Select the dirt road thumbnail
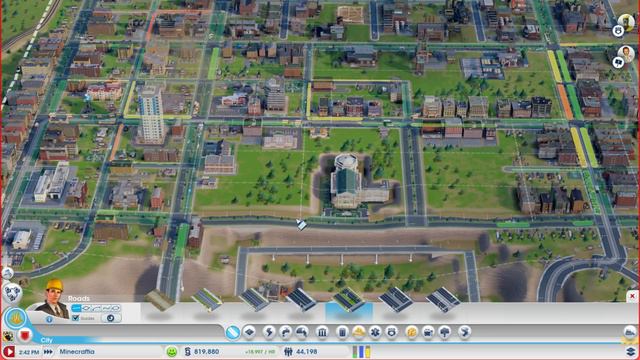This screenshot has width=640, height=360. coord(160,300)
